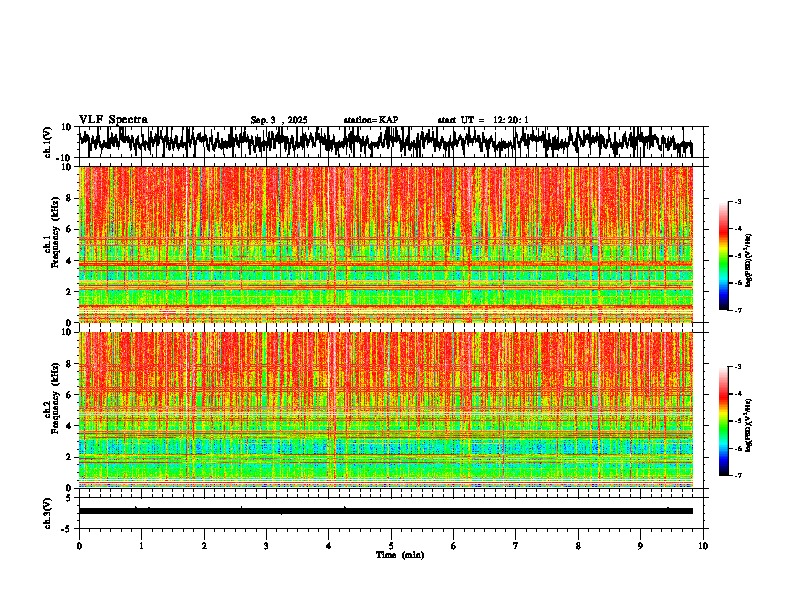Click the time axis tick label "2"

click(204, 546)
